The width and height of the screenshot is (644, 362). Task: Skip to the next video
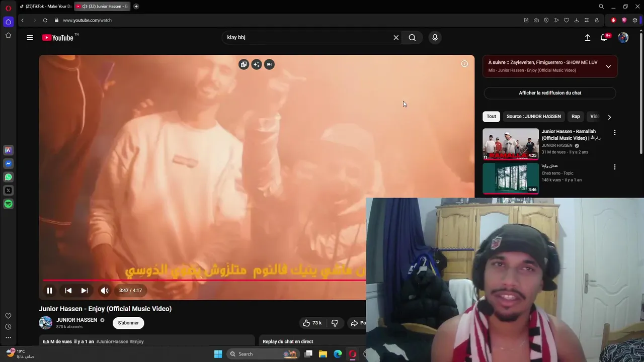(x=85, y=291)
